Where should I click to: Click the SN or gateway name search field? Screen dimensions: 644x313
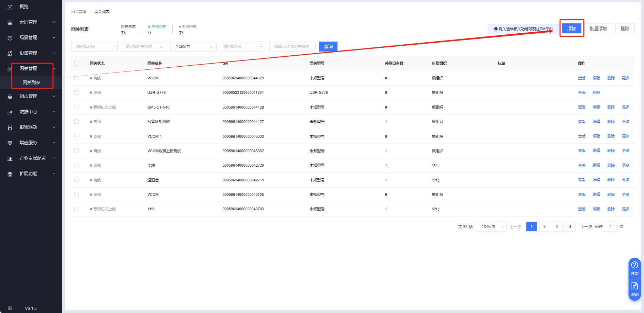tap(292, 46)
